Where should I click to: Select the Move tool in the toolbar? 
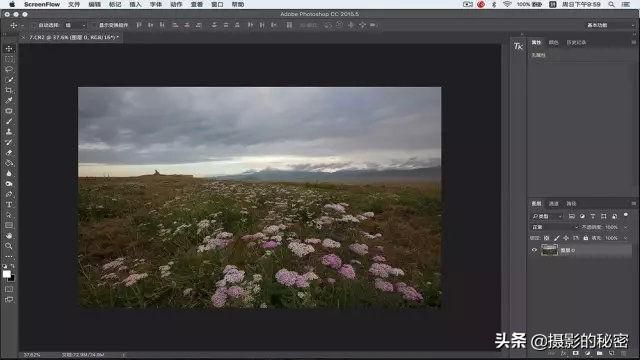click(x=9, y=49)
